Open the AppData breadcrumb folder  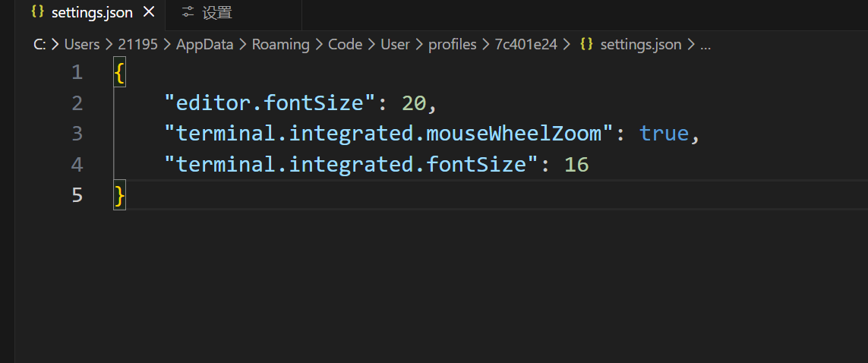pos(205,45)
